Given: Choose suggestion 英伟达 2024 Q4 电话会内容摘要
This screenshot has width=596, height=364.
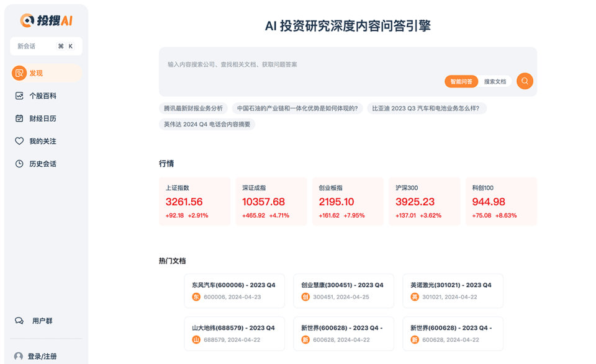Looking at the screenshot, I should pos(207,124).
